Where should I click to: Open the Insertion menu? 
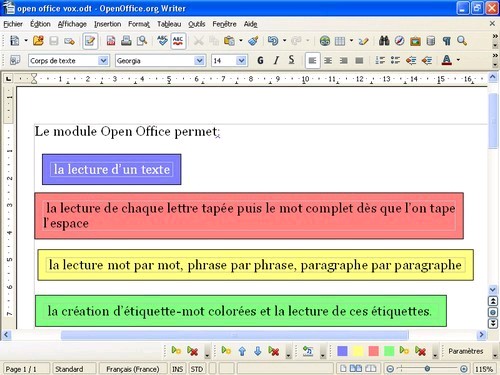[x=107, y=24]
